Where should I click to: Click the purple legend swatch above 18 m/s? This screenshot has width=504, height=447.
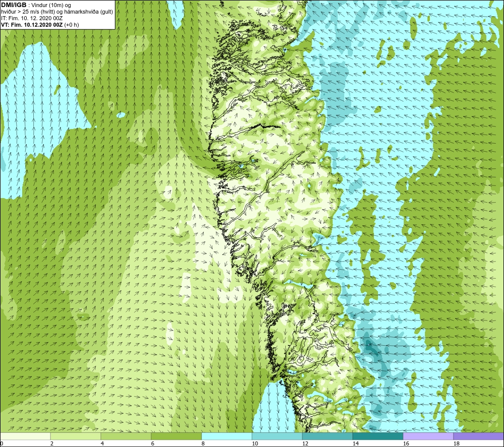(479, 436)
